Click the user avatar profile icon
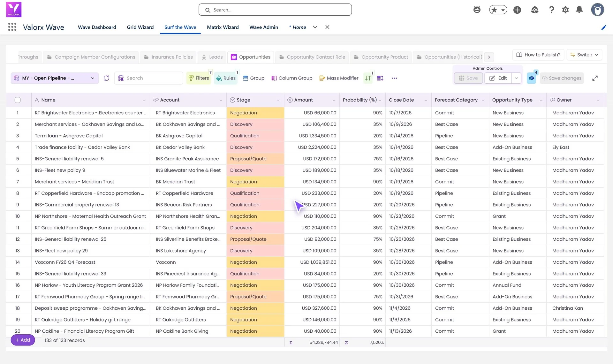The image size is (613, 364). click(x=597, y=10)
